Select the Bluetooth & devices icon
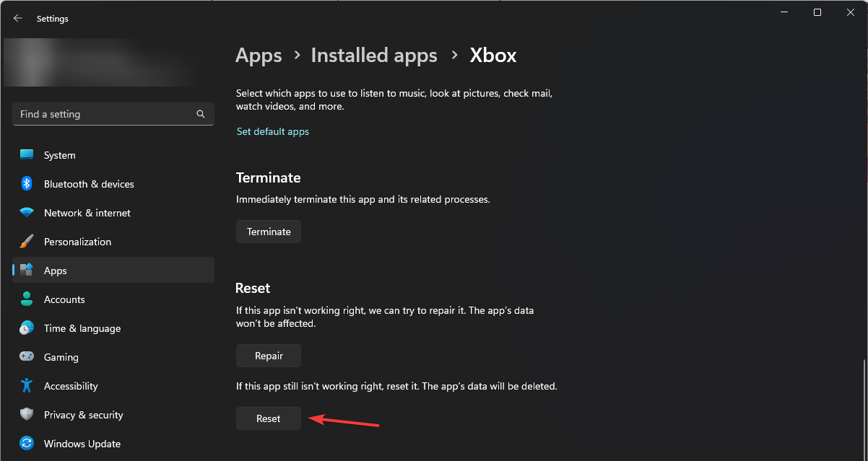The width and height of the screenshot is (868, 461). [27, 184]
